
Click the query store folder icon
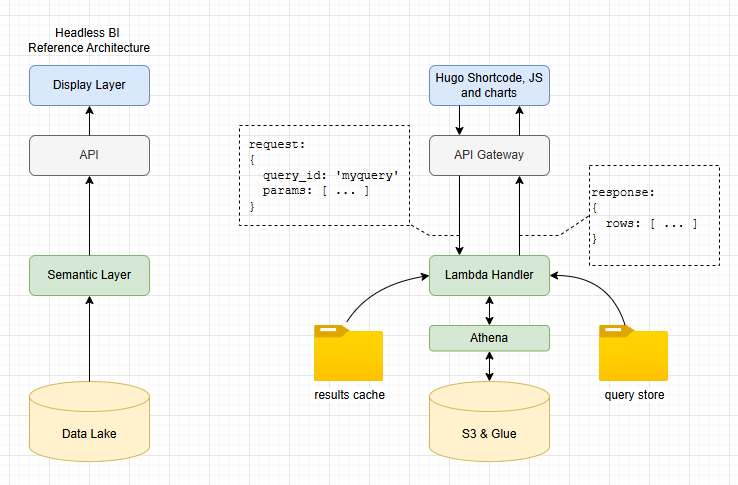coord(633,354)
